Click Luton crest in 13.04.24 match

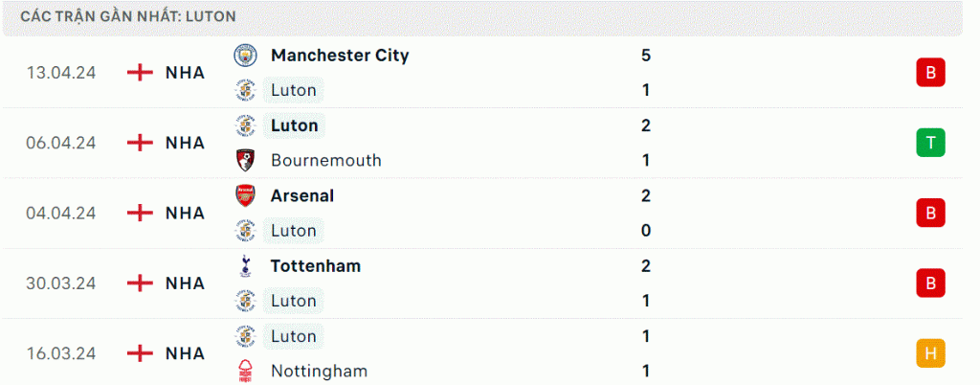(x=245, y=91)
